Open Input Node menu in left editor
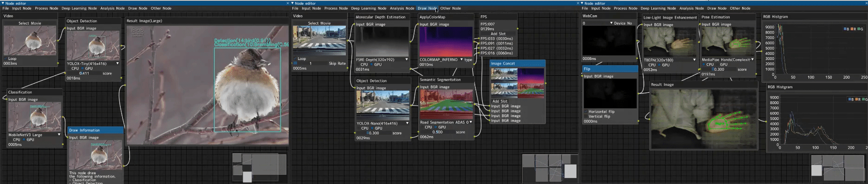The image size is (868, 184). coord(22,8)
